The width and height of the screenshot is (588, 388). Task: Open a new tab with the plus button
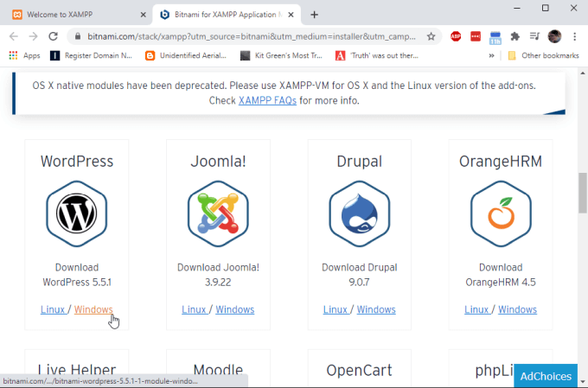click(314, 15)
